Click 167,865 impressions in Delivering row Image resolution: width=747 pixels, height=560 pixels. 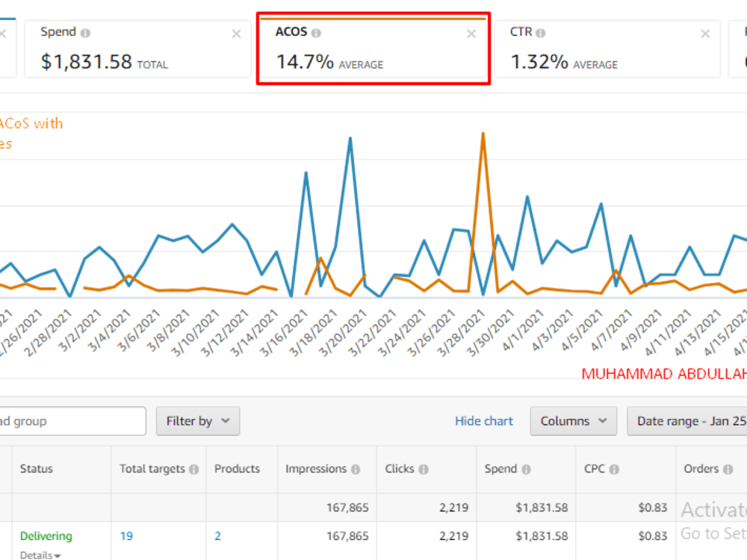(x=347, y=536)
